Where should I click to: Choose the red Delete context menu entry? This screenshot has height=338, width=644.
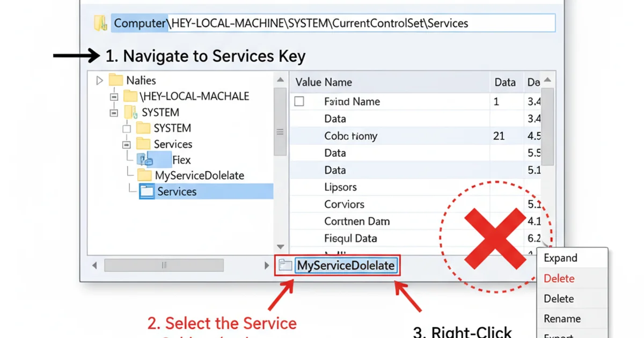(x=559, y=278)
